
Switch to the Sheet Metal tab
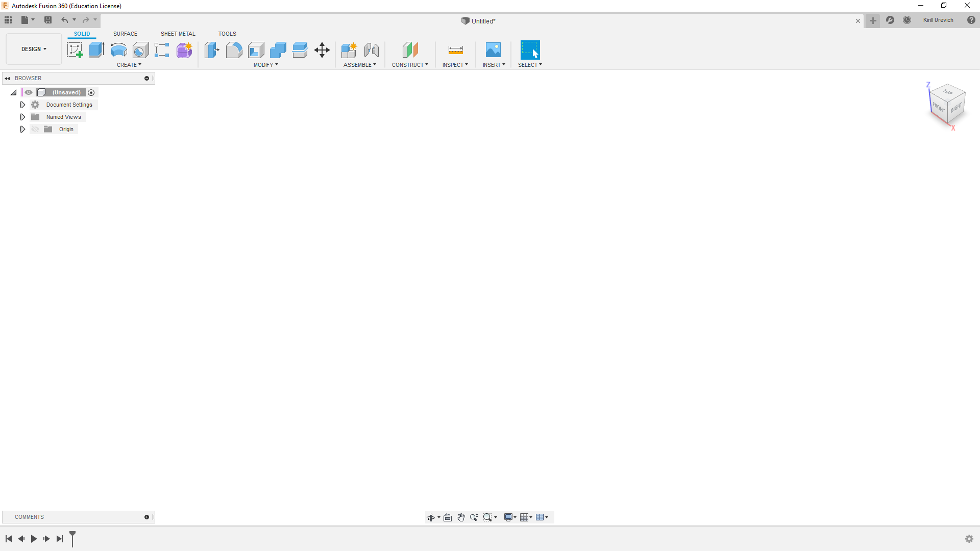pos(178,34)
